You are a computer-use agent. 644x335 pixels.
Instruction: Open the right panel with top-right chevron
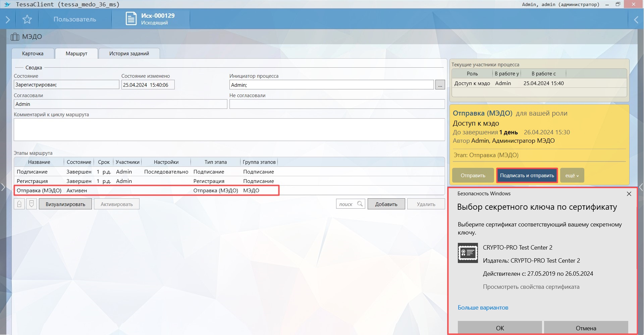point(636,20)
